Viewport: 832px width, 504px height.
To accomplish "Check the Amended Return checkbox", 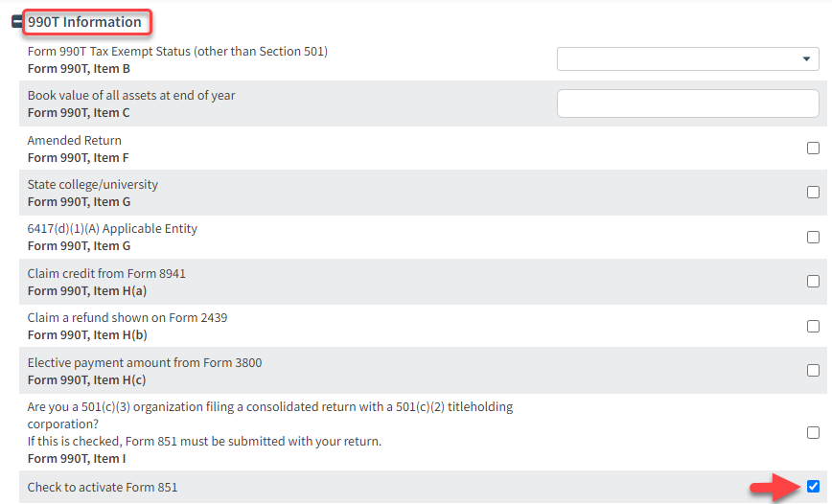I will [x=813, y=149].
